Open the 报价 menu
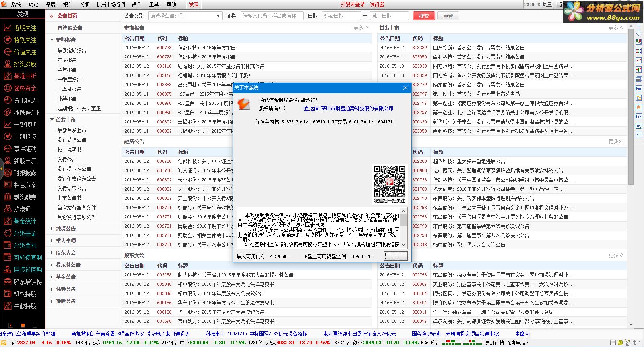Image resolution: width=644 pixels, height=347 pixels. click(x=68, y=4)
